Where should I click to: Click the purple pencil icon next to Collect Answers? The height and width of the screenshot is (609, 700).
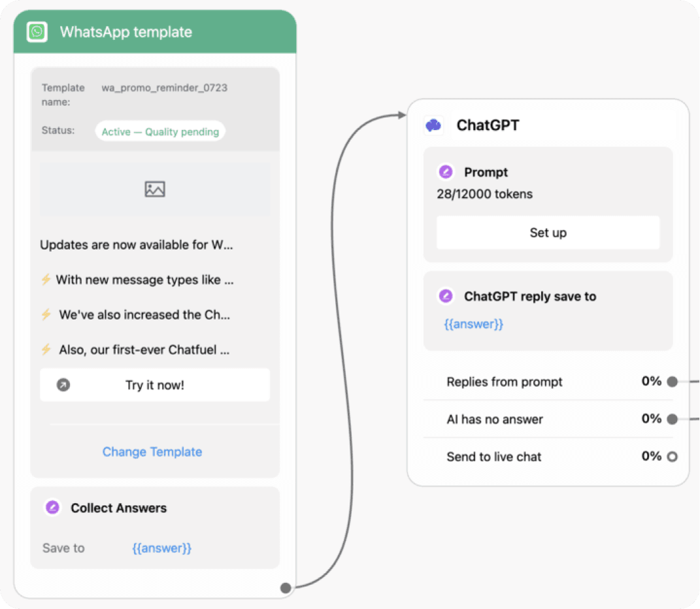(x=53, y=508)
